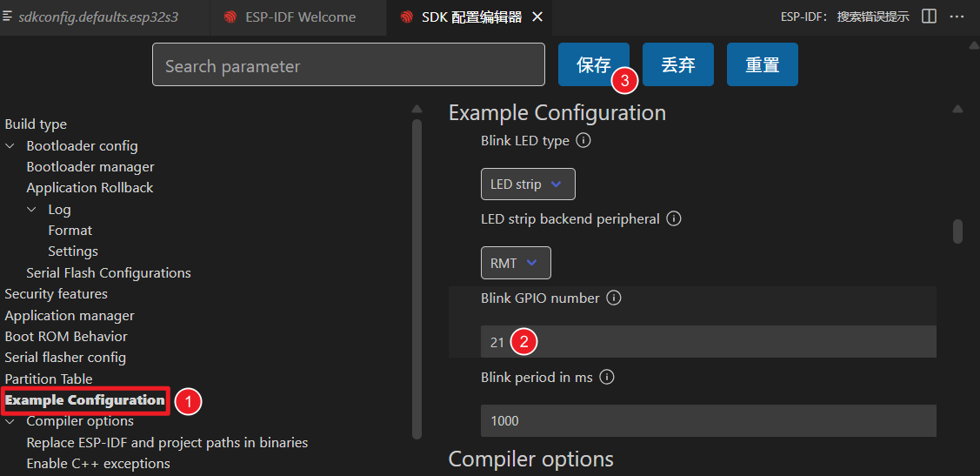Viewport: 980px width, 476px height.
Task: Click info icon beside LED strip backend peripheral
Action: (673, 218)
